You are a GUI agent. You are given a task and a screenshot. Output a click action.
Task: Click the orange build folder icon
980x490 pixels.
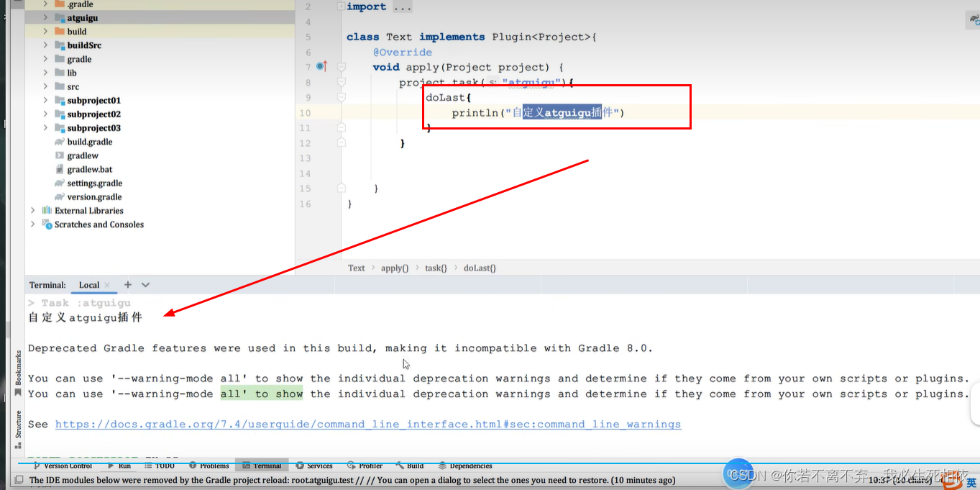click(x=60, y=31)
